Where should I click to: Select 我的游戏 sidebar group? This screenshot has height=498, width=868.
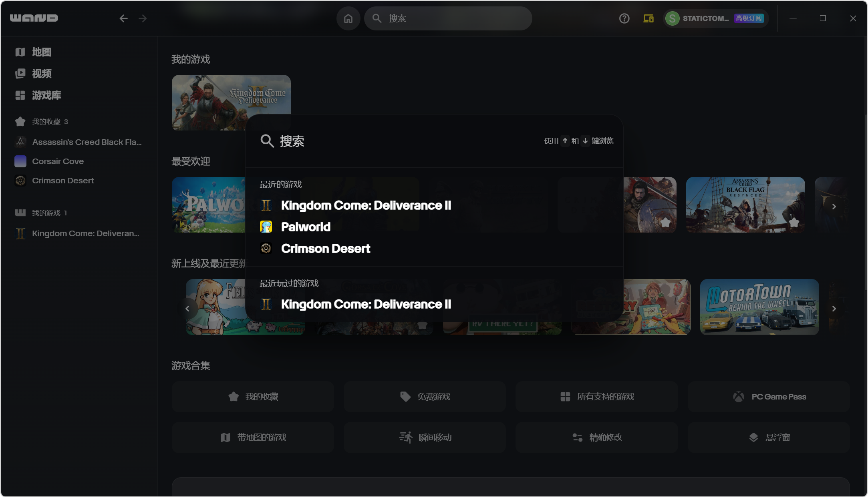(41, 213)
